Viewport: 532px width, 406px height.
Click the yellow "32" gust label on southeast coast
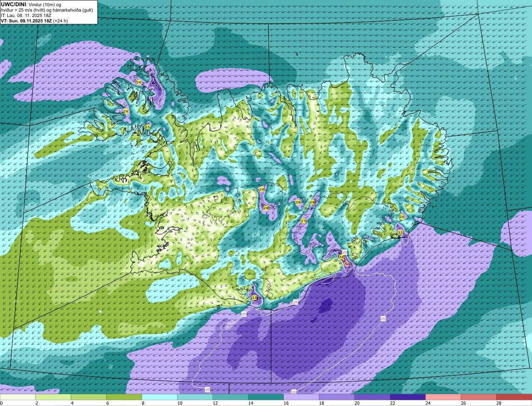[400, 232]
